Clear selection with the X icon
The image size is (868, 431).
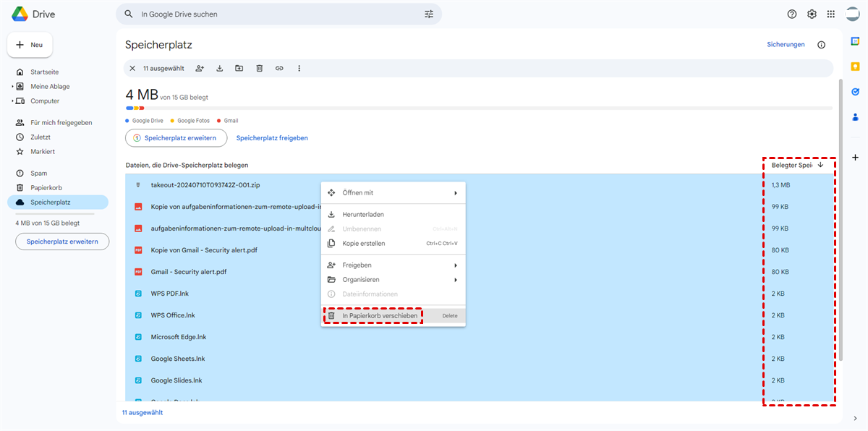tap(132, 68)
